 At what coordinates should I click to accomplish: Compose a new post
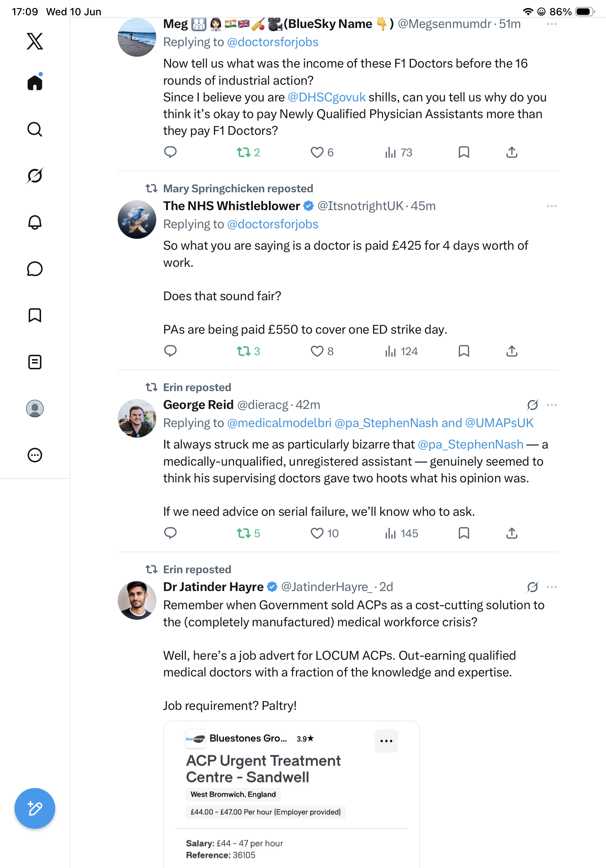click(x=35, y=808)
